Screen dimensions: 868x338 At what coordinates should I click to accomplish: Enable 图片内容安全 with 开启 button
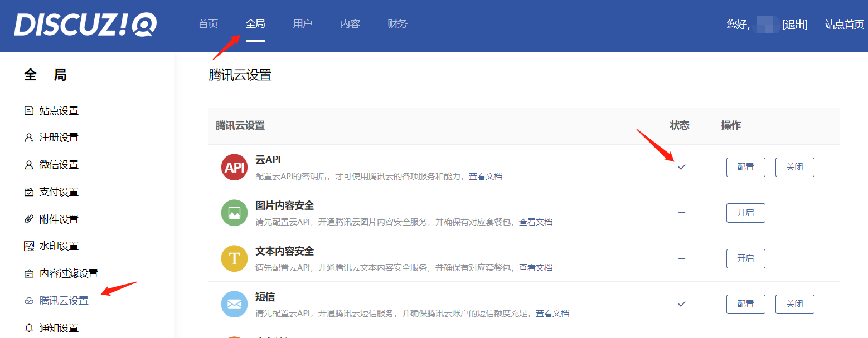(x=746, y=213)
